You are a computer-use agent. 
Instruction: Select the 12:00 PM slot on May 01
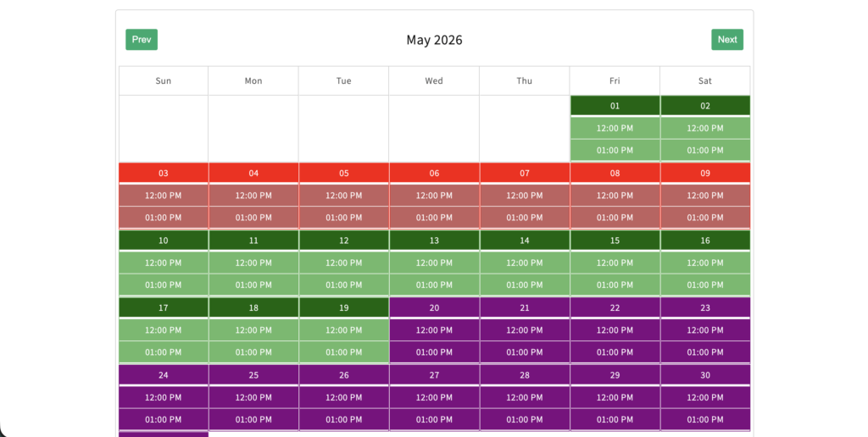[x=615, y=128]
